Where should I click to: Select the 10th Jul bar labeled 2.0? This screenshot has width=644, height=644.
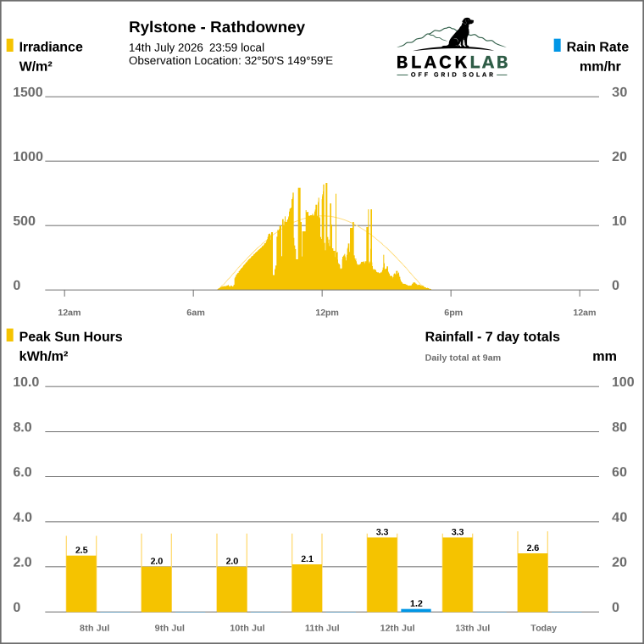point(231,590)
